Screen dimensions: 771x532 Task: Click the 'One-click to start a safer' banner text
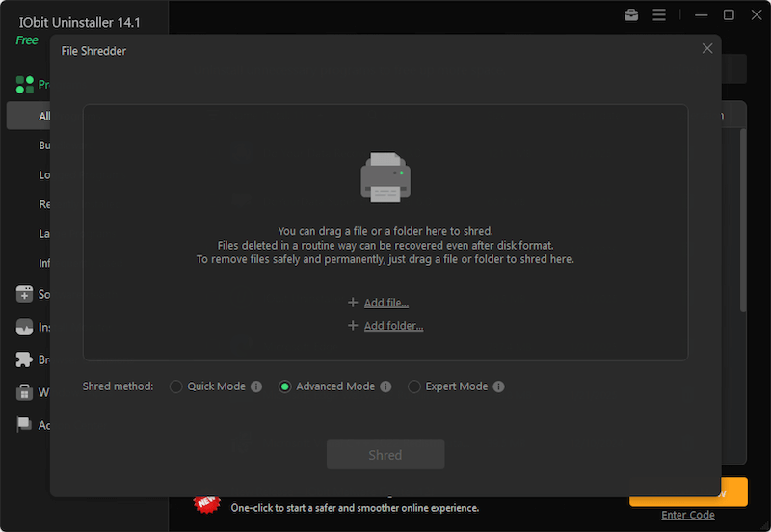355,508
